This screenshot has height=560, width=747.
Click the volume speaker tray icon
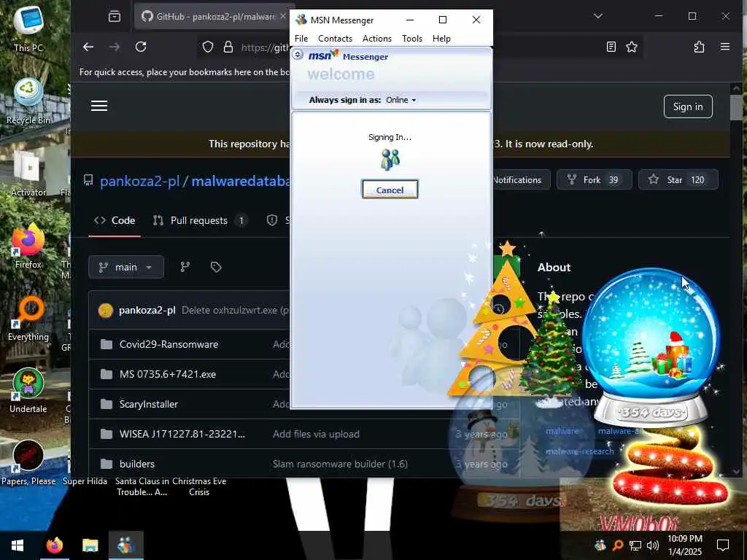point(653,545)
